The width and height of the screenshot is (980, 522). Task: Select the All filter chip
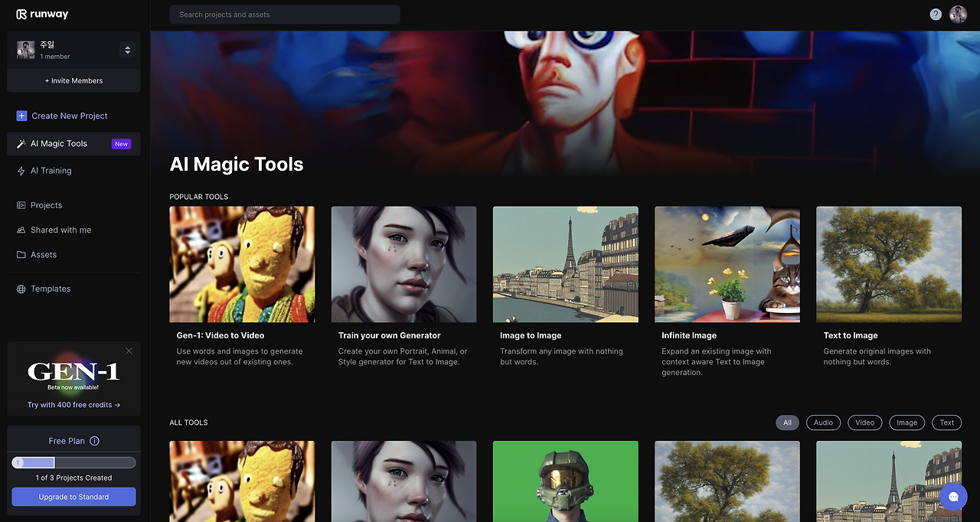787,422
